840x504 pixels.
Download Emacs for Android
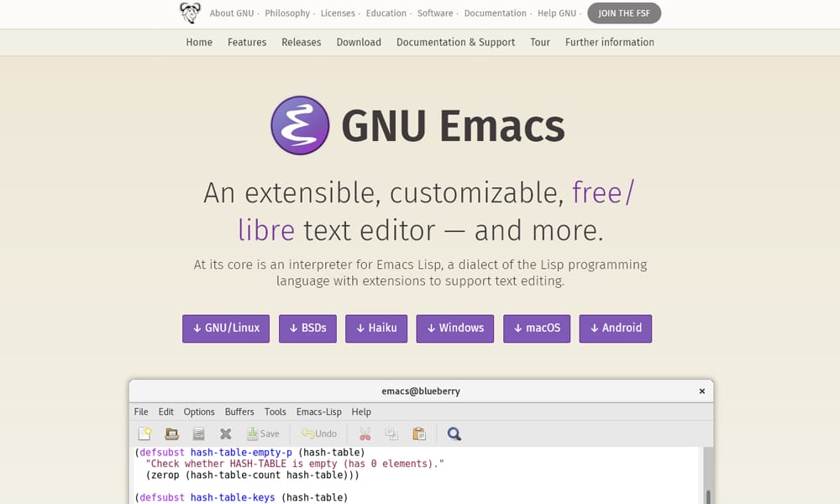tap(616, 328)
